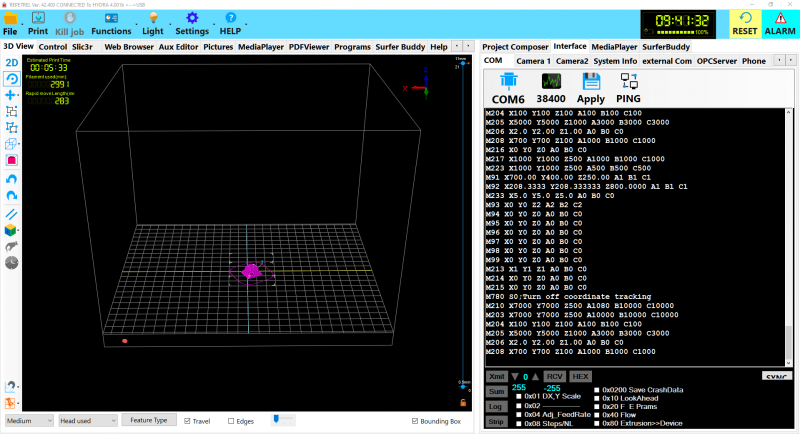The width and height of the screenshot is (800, 434).
Task: Toggle the Edges checkbox
Action: 231,421
